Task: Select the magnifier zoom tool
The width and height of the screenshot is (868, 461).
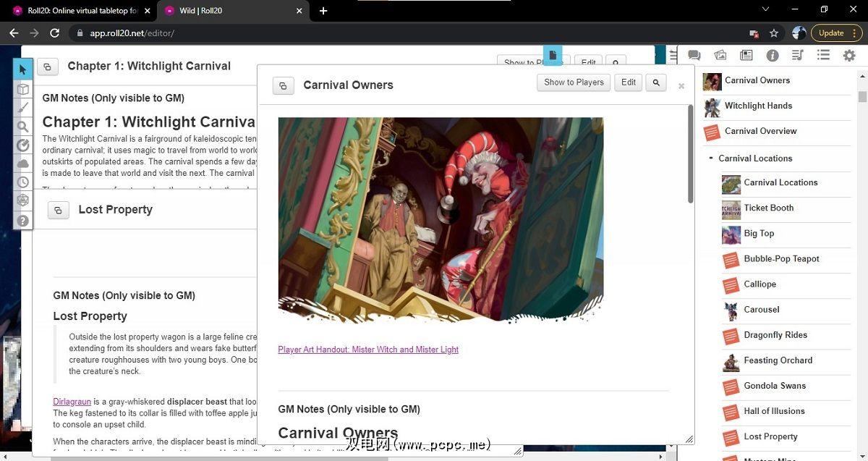Action: pos(22,126)
